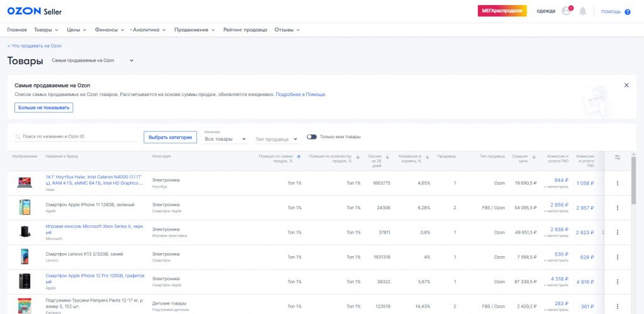This screenshot has width=644, height=314.
Task: Toggle 'Только мои товары' switch
Action: coord(311,137)
